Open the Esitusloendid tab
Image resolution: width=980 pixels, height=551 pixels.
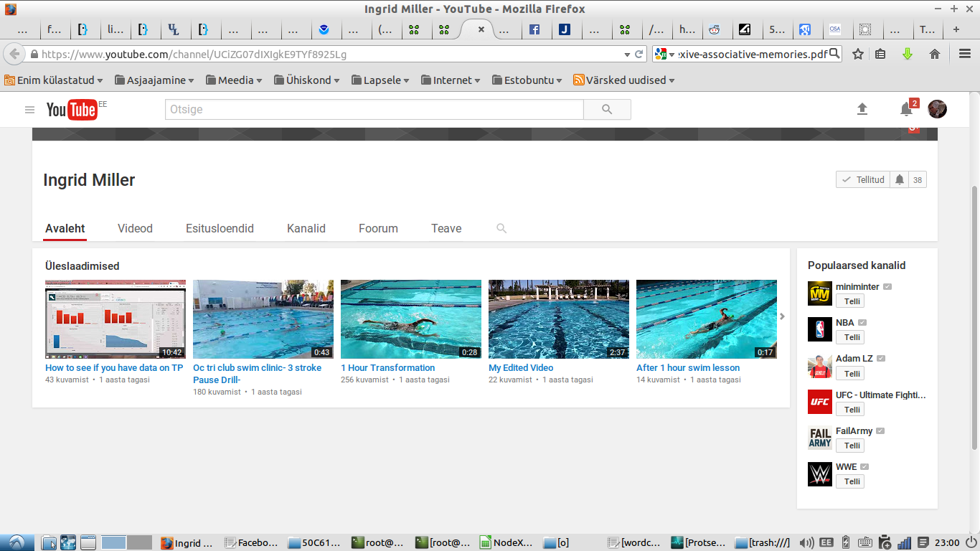click(220, 228)
